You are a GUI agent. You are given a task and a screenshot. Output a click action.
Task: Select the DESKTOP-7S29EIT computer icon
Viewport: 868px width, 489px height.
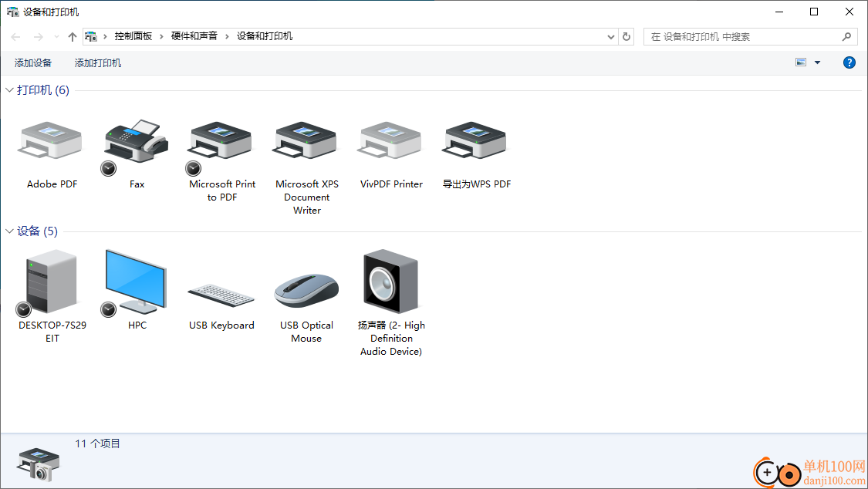(x=52, y=282)
